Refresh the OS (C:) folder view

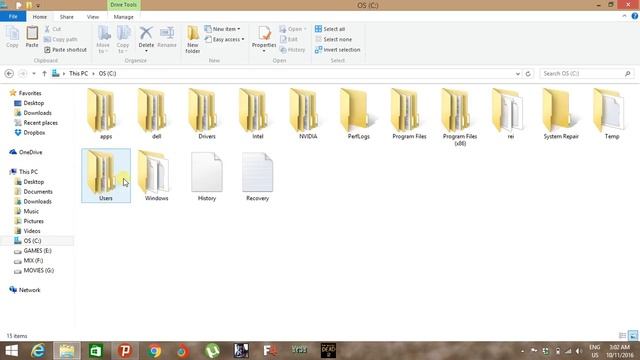[x=528, y=73]
